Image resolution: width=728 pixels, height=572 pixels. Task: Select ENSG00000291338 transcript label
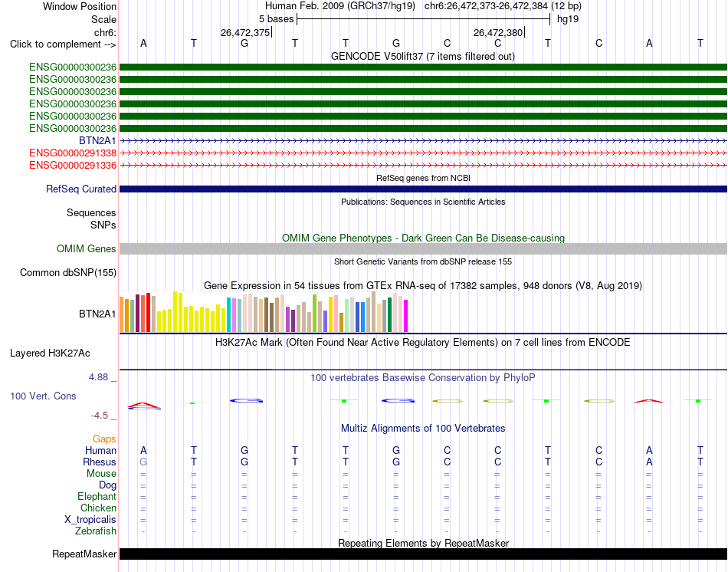pos(73,153)
